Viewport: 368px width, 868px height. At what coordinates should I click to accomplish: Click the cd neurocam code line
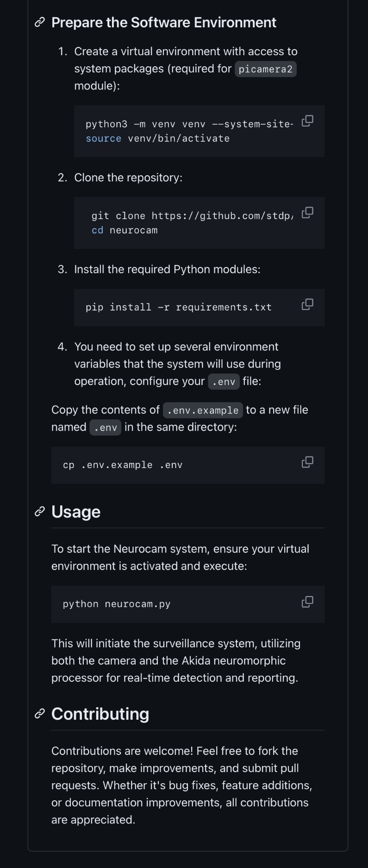125,230
